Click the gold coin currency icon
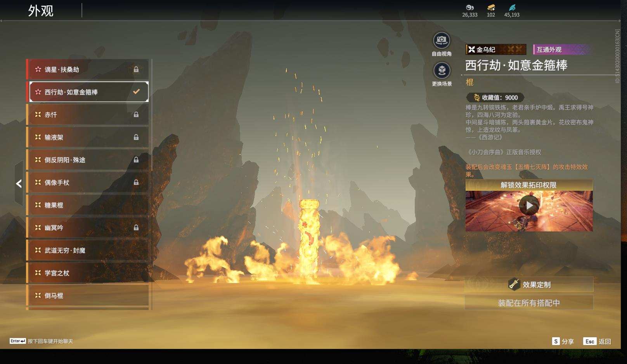 coord(469,7)
